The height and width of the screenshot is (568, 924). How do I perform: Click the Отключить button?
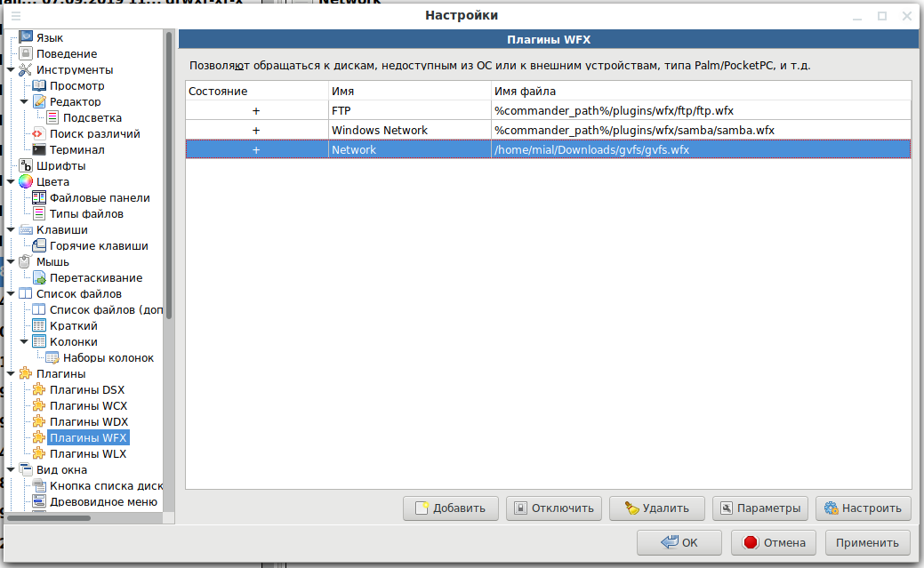tap(554, 508)
